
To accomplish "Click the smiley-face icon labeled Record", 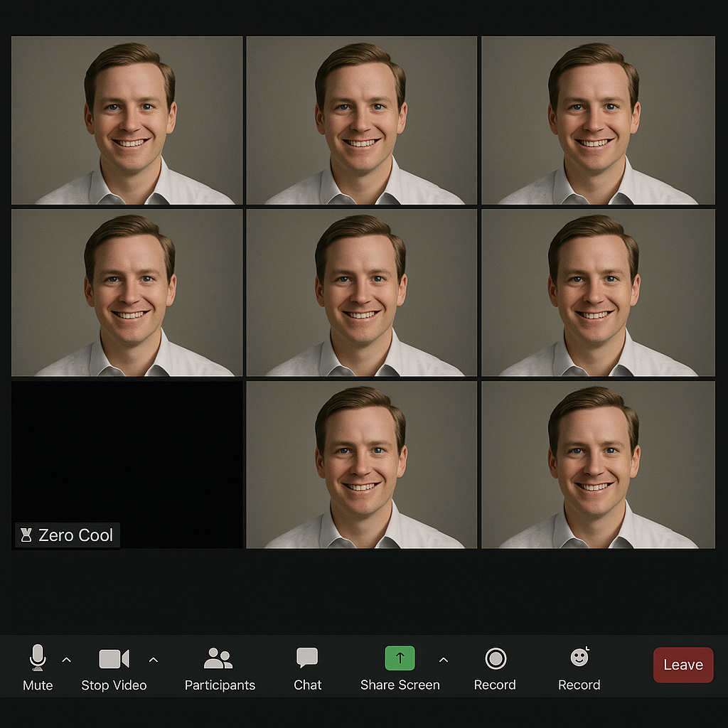I will click(x=579, y=657).
